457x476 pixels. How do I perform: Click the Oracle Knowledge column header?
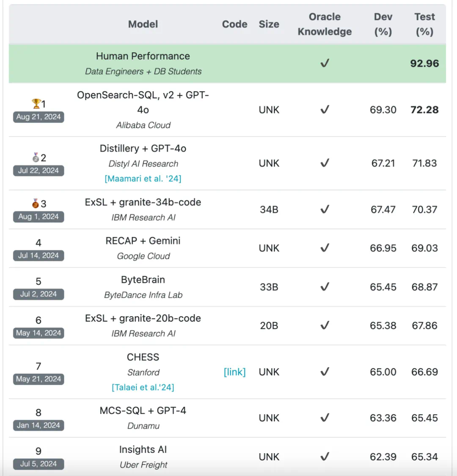click(325, 24)
